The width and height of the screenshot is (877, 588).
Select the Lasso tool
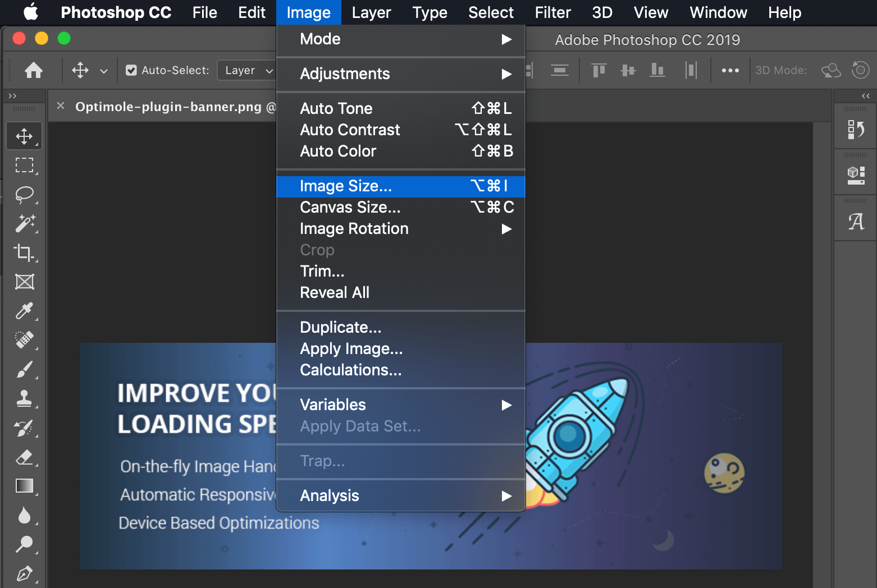[24, 194]
